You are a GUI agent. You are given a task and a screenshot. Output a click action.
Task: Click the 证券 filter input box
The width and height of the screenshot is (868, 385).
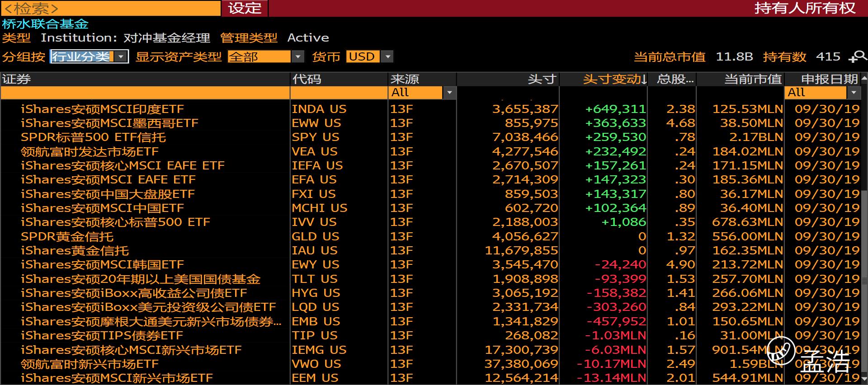[145, 93]
